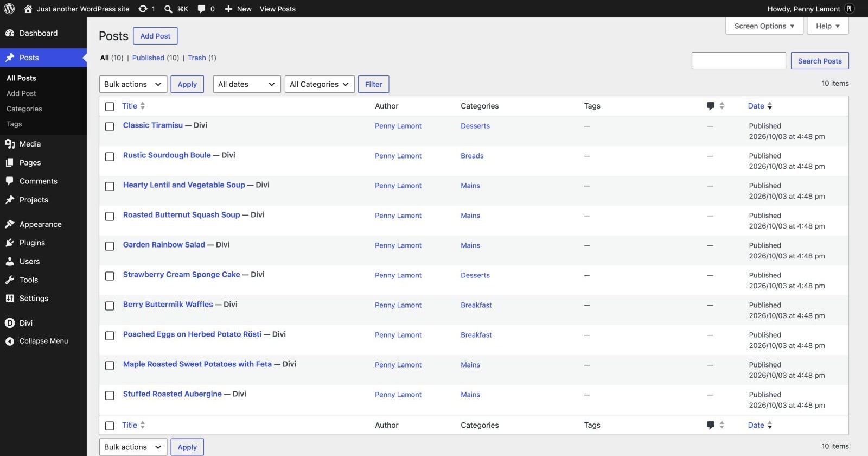The image size is (868, 456).
Task: Click the search posts input field
Action: [738, 61]
